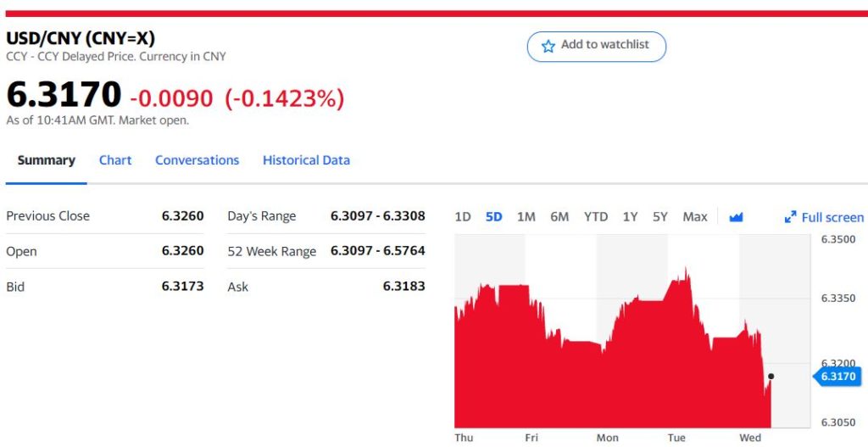This screenshot has width=868, height=447.
Task: Click the Full screen expand arrows icon
Action: [x=790, y=217]
